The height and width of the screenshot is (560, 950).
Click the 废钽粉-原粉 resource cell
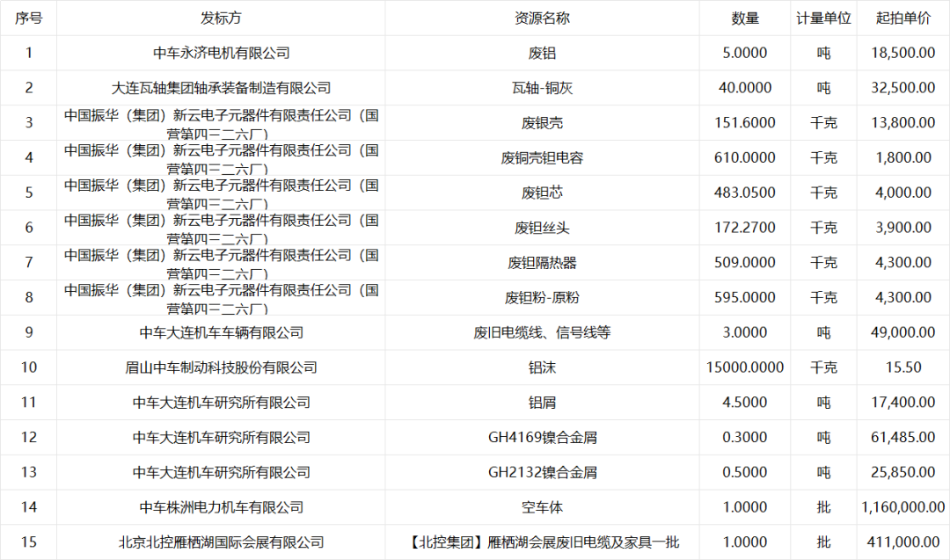click(x=542, y=298)
